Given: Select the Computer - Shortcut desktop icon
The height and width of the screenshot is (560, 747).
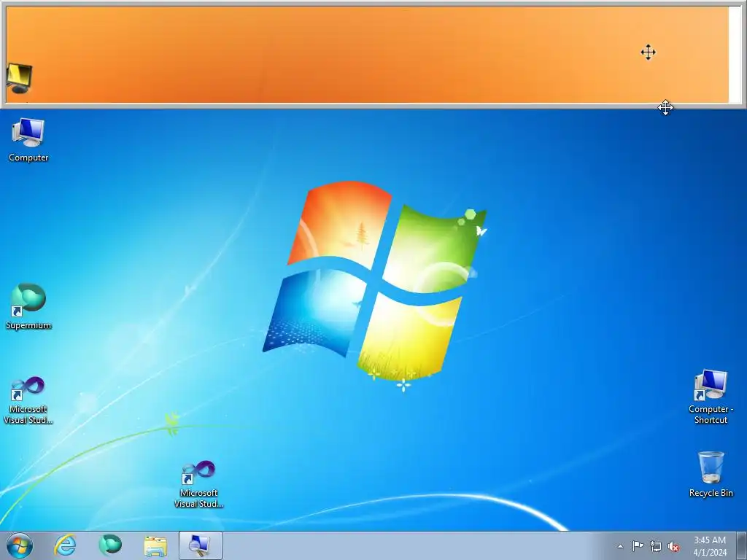Looking at the screenshot, I should pos(711,397).
